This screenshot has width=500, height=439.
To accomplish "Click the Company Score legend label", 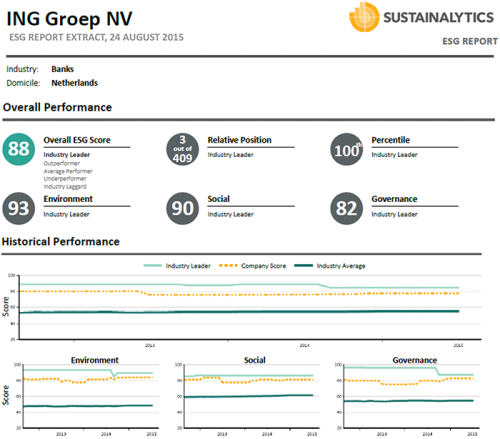I will pos(264,266).
